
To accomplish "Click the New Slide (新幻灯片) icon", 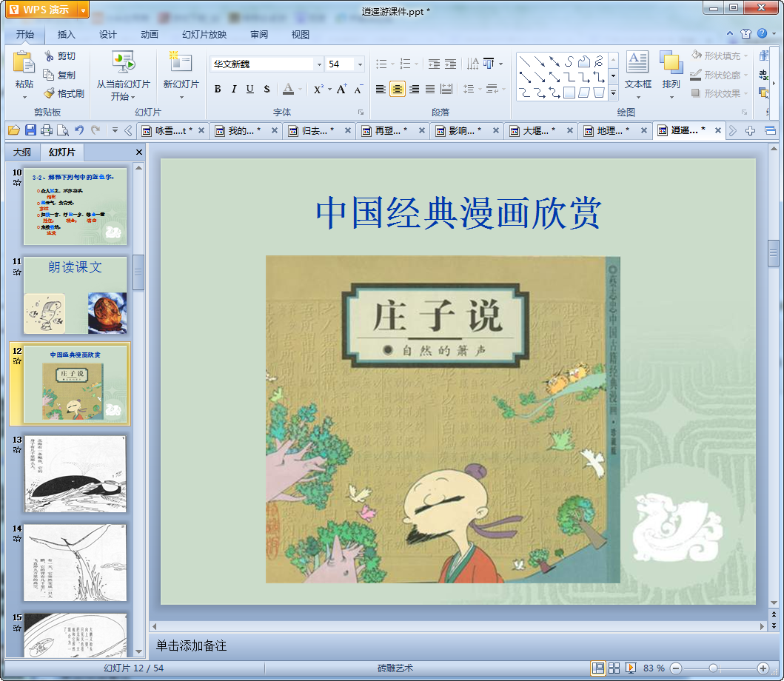I will [x=181, y=62].
